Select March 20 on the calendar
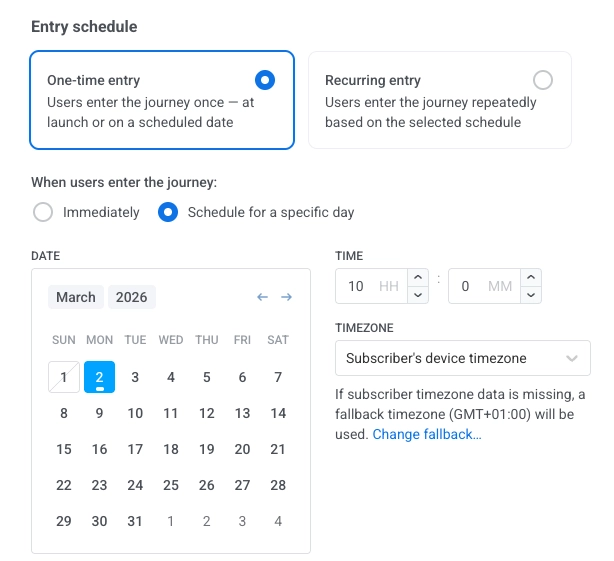Image resolution: width=614 pixels, height=561 pixels. pos(242,449)
